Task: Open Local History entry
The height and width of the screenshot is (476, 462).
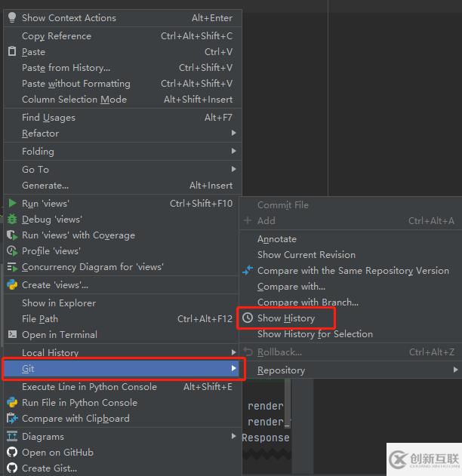Action: coord(122,352)
